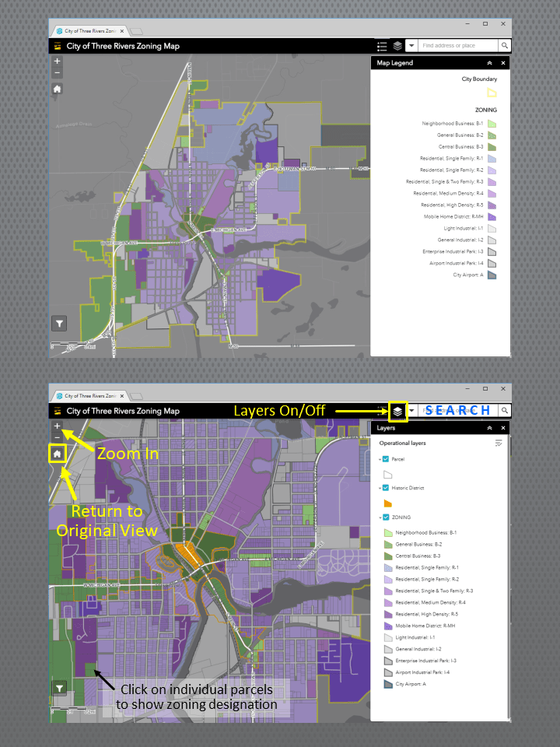
Task: Click home extent button in Map Legend window
Action: (x=57, y=89)
